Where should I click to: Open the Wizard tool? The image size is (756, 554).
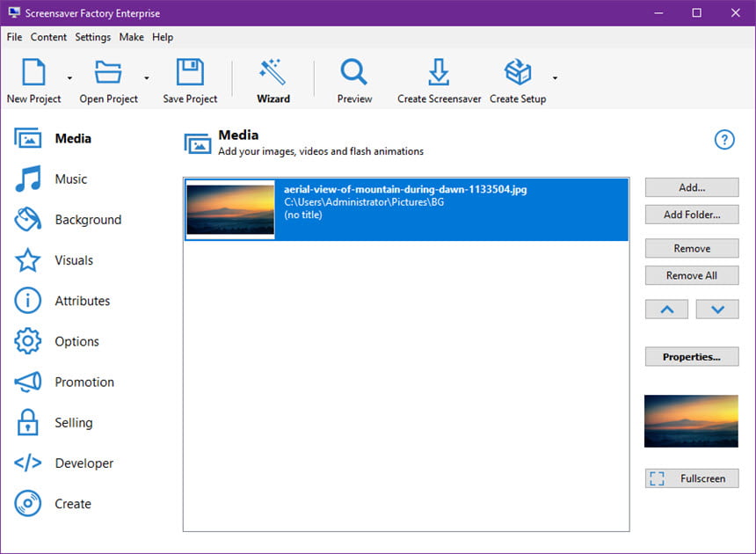click(273, 81)
